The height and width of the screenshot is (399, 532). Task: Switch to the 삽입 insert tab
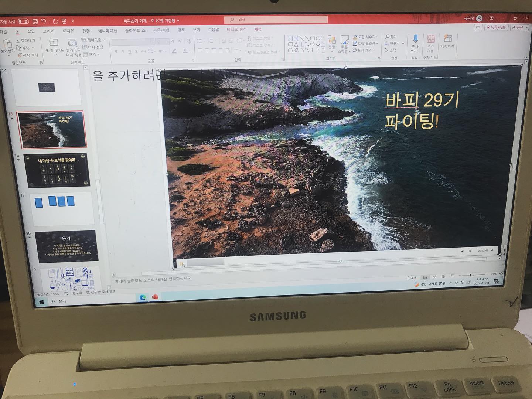coord(31,31)
